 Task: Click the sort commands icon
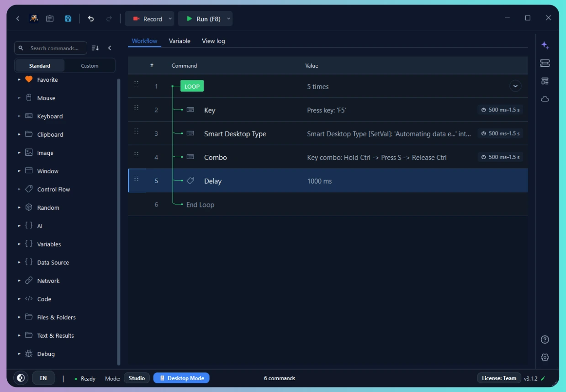tap(95, 48)
